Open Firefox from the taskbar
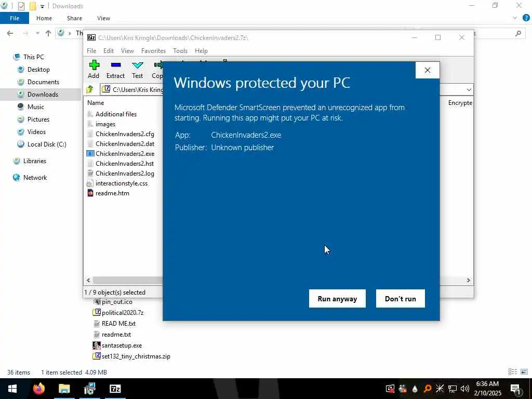This screenshot has height=399, width=532. point(38,389)
